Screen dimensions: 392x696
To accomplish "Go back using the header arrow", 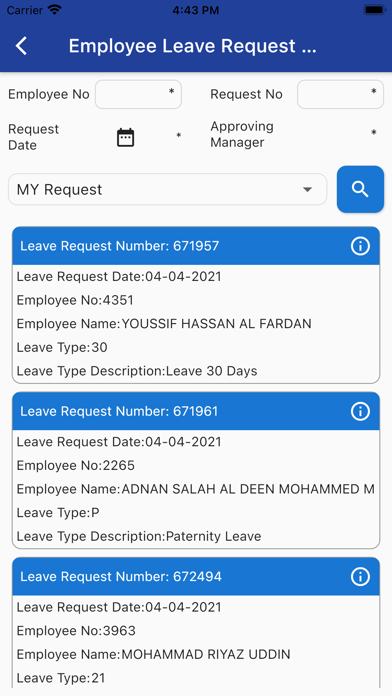I will [x=21, y=46].
